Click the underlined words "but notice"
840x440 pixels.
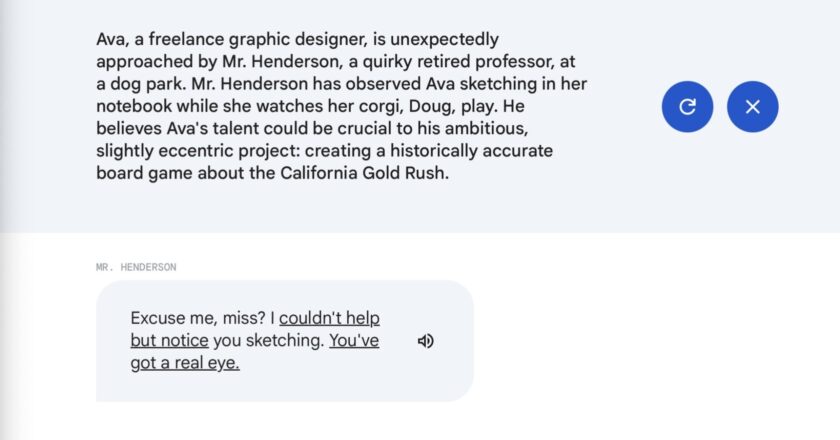coord(169,340)
